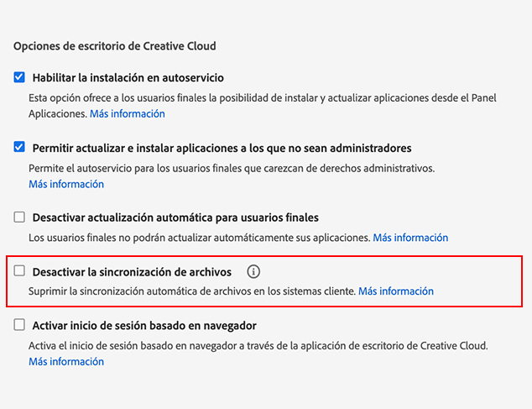Tick Desactivar la sincronización de archivos checkbox
The height and width of the screenshot is (409, 532).
pos(20,271)
